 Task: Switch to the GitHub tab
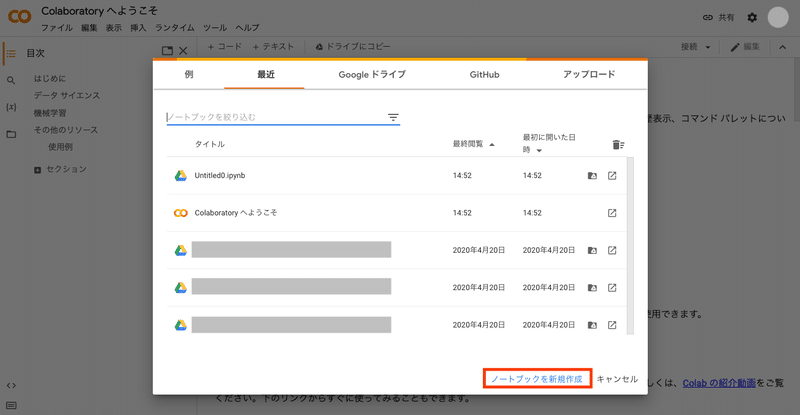click(x=484, y=75)
